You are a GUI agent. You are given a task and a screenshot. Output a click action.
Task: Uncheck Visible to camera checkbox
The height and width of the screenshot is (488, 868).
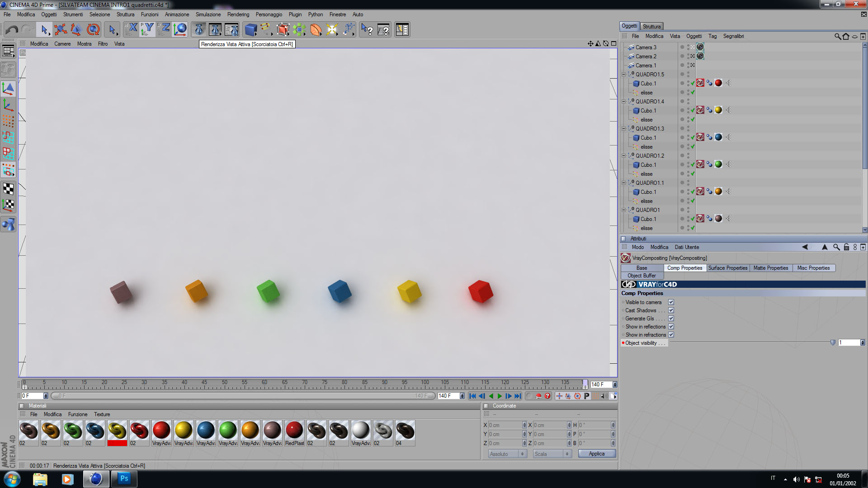click(671, 302)
